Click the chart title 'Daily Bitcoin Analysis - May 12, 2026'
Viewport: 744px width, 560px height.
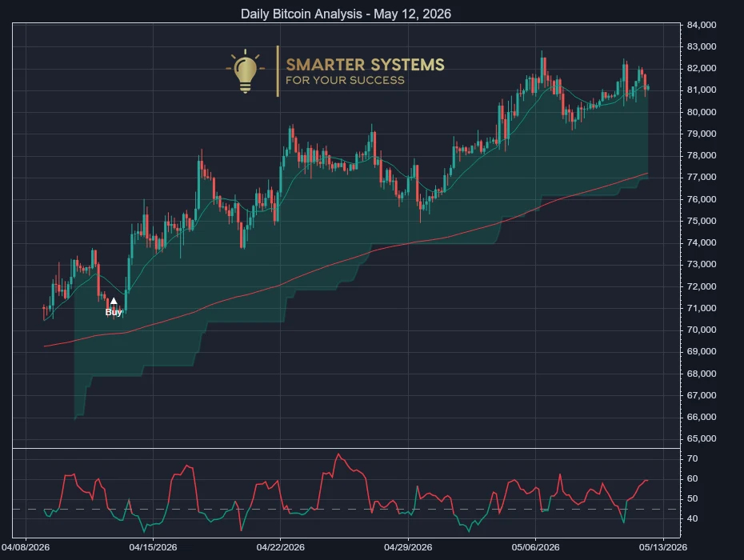point(346,14)
